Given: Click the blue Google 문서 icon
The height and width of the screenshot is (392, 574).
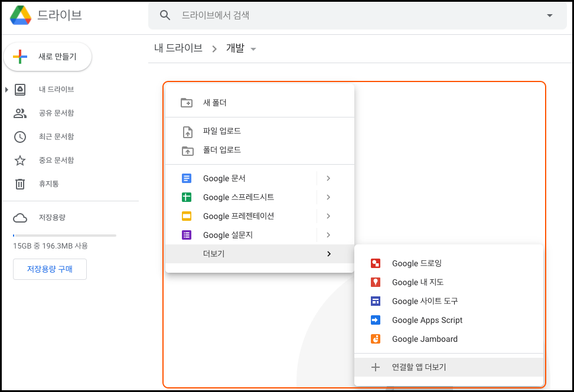Looking at the screenshot, I should (187, 178).
